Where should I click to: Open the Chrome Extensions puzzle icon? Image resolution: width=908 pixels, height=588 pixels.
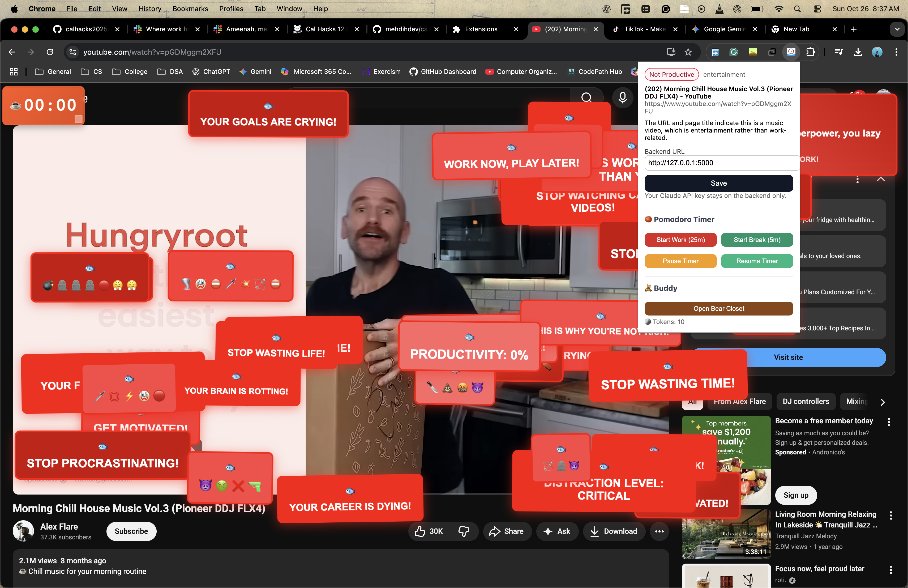tap(810, 52)
